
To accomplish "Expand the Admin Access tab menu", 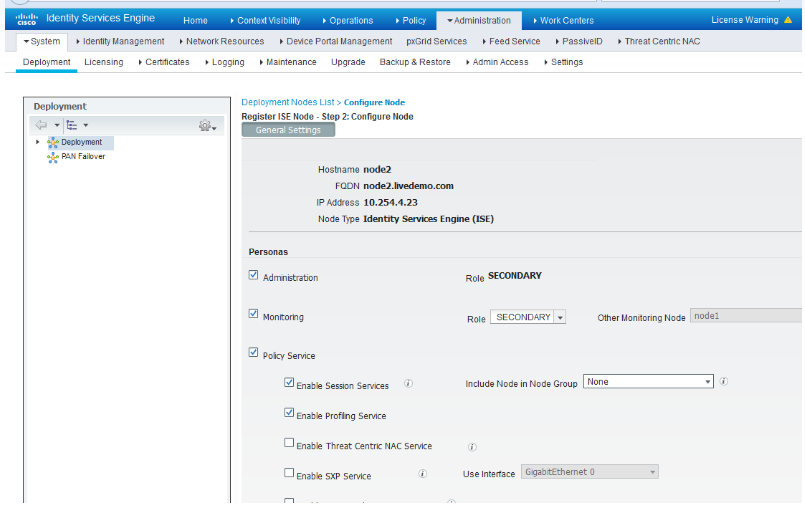I will (x=497, y=62).
